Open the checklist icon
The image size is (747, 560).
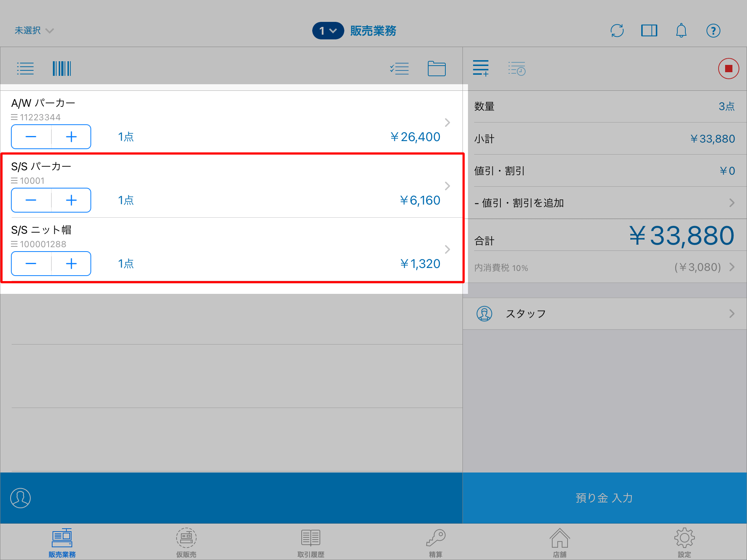[x=399, y=69]
